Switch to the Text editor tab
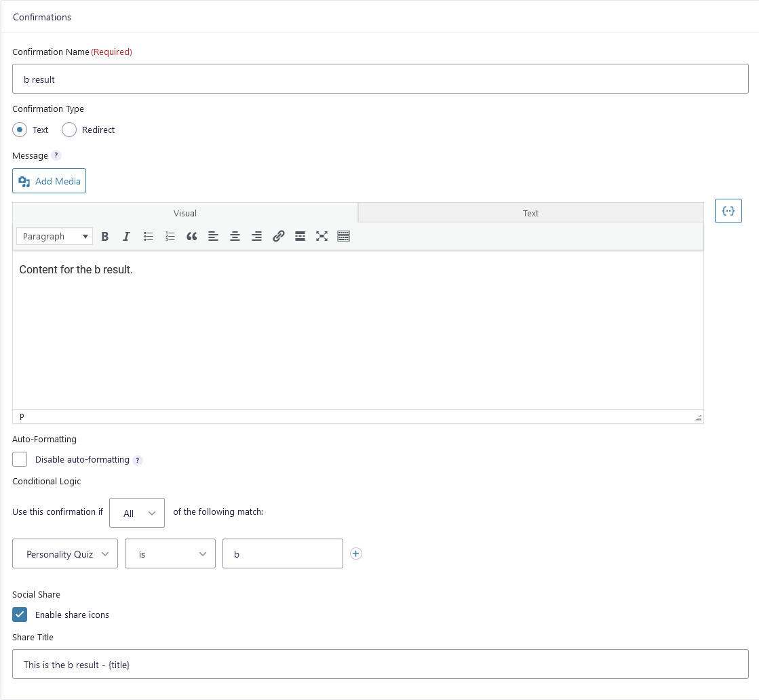Viewport: 759px width, 700px height. (x=530, y=213)
